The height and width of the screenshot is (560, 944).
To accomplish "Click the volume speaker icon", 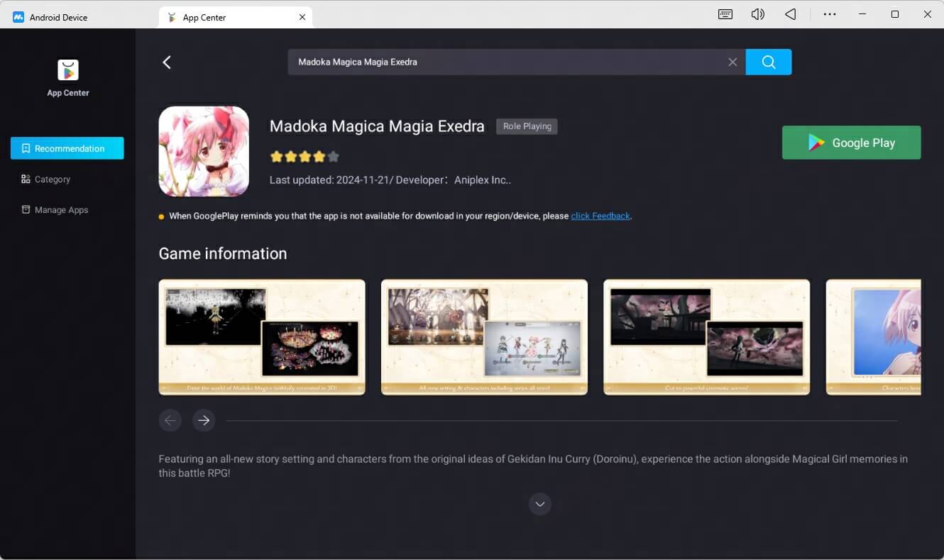I will (758, 14).
